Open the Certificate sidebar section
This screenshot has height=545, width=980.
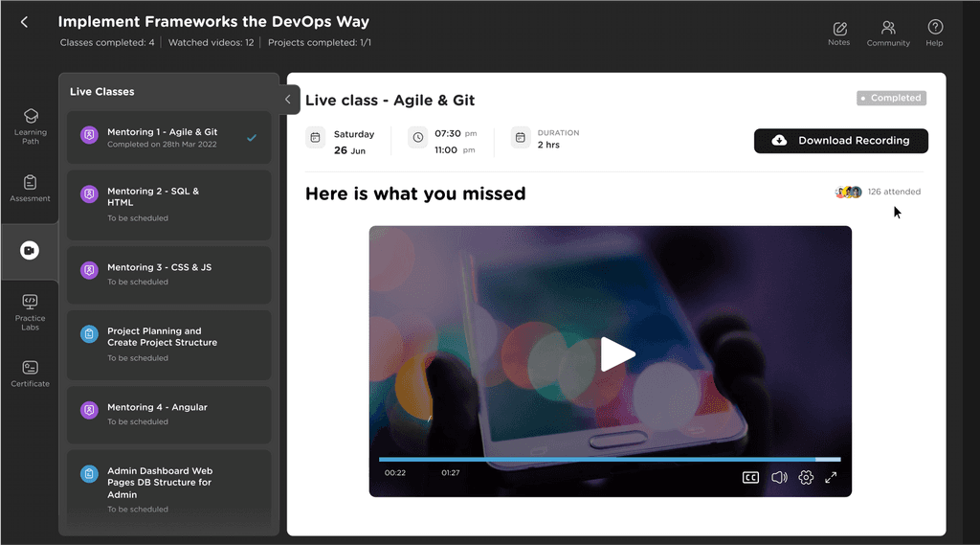30,375
